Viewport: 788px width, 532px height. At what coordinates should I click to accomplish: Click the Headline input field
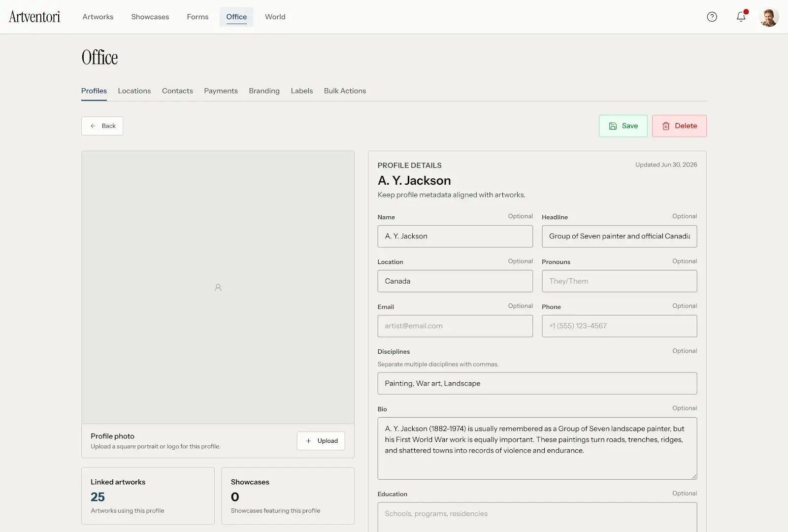[x=620, y=236]
